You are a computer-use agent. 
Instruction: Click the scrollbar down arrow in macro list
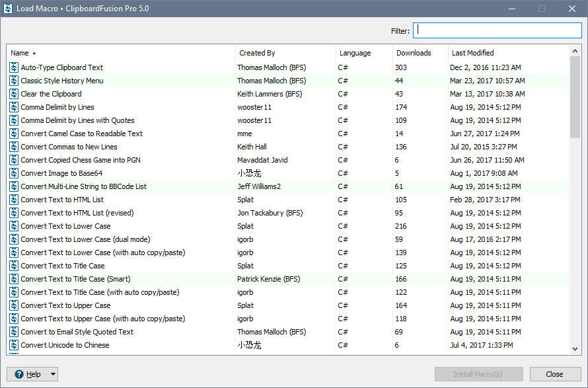pos(575,349)
